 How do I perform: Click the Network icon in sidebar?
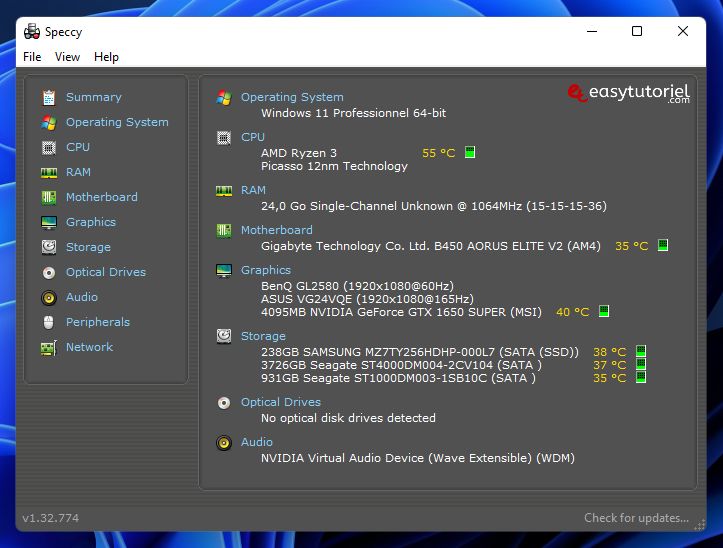pyautogui.click(x=48, y=347)
